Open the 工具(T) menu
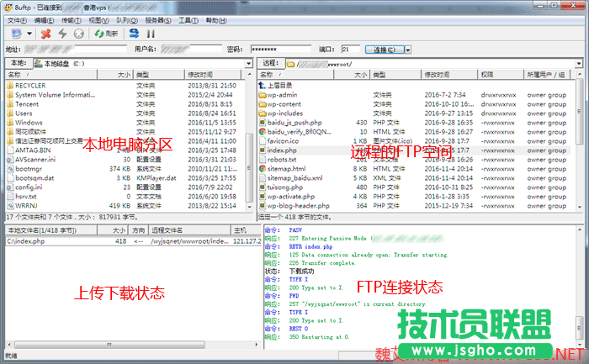Screen dimensions: 589x364 (188, 20)
